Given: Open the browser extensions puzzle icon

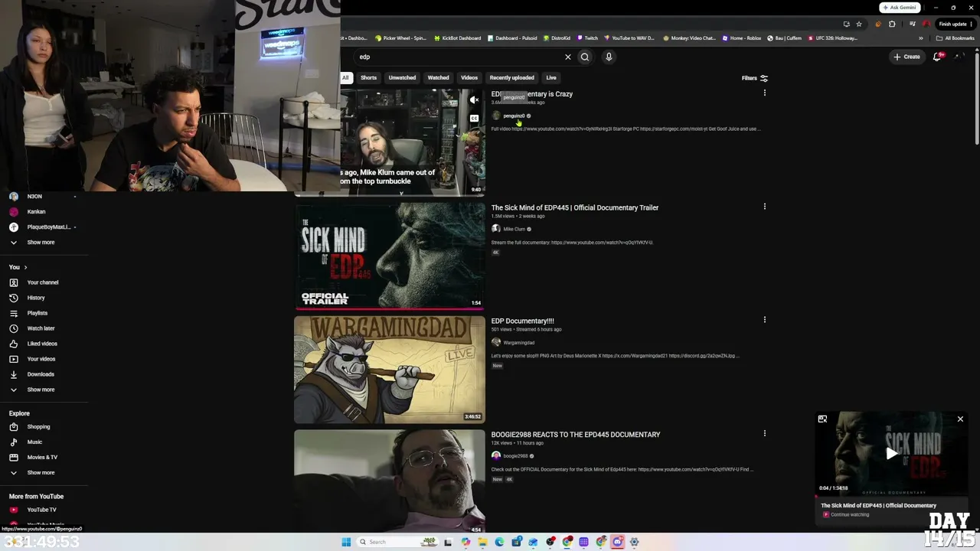Looking at the screenshot, I should (892, 24).
